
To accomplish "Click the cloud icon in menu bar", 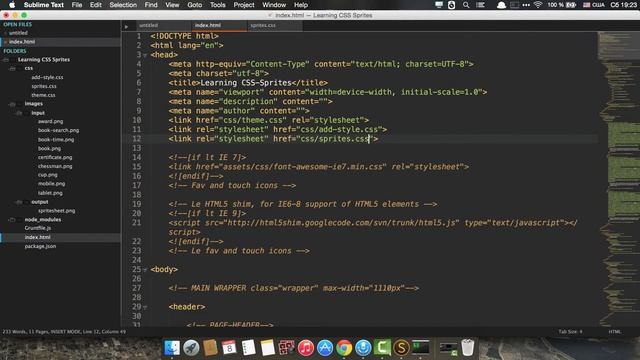I will (501, 5).
